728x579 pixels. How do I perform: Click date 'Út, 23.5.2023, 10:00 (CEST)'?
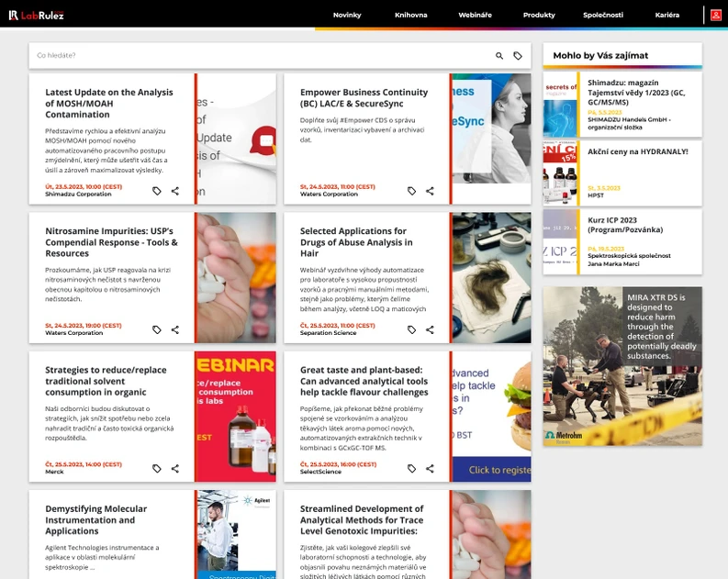[84, 186]
